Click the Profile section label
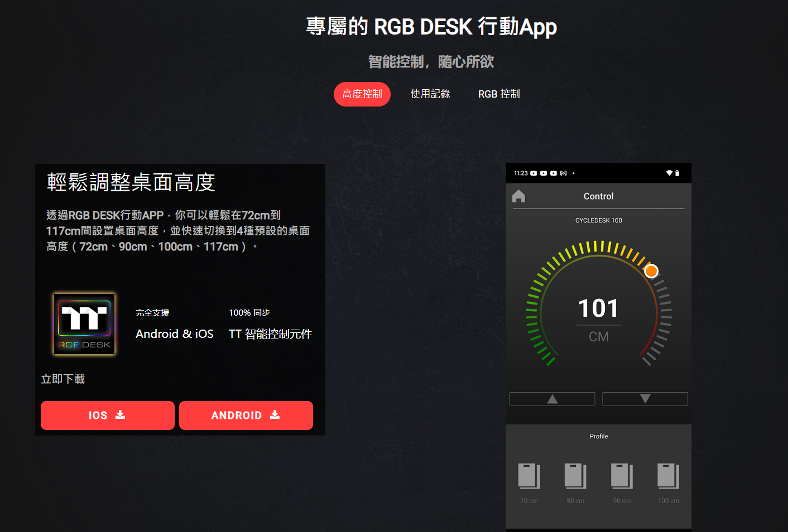The height and width of the screenshot is (532, 788). pos(599,436)
